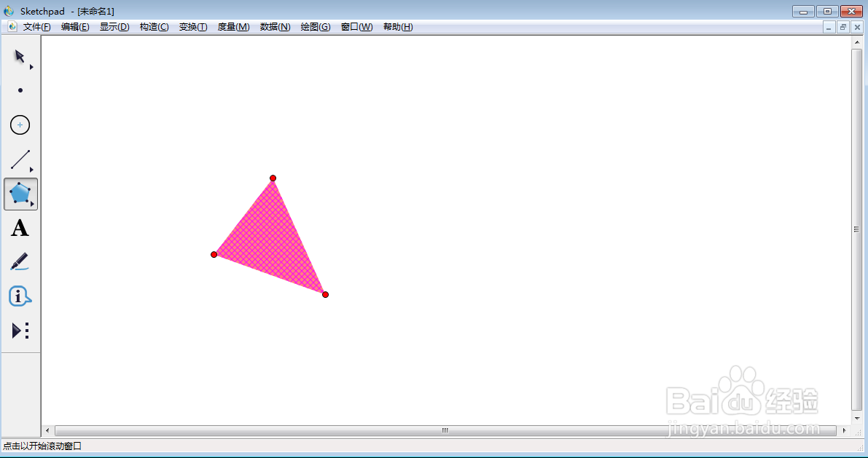Click the bottom-right vertex of the triangle
The height and width of the screenshot is (458, 868).
pyautogui.click(x=326, y=294)
